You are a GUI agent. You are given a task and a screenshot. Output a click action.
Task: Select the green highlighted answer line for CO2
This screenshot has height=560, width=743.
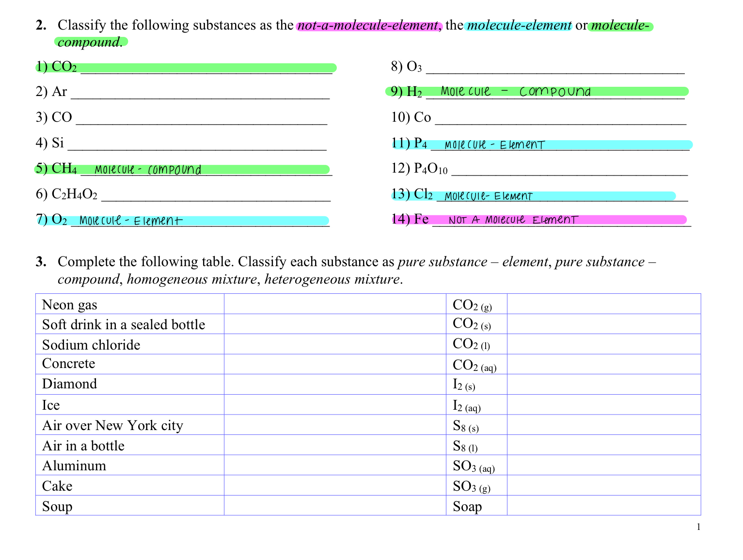208,67
